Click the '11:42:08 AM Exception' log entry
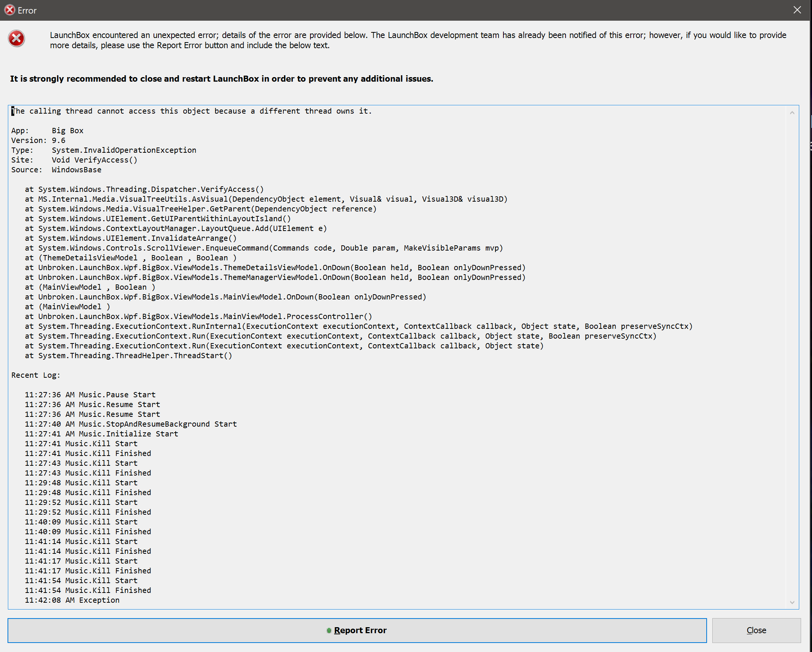812x652 pixels. [x=72, y=601]
